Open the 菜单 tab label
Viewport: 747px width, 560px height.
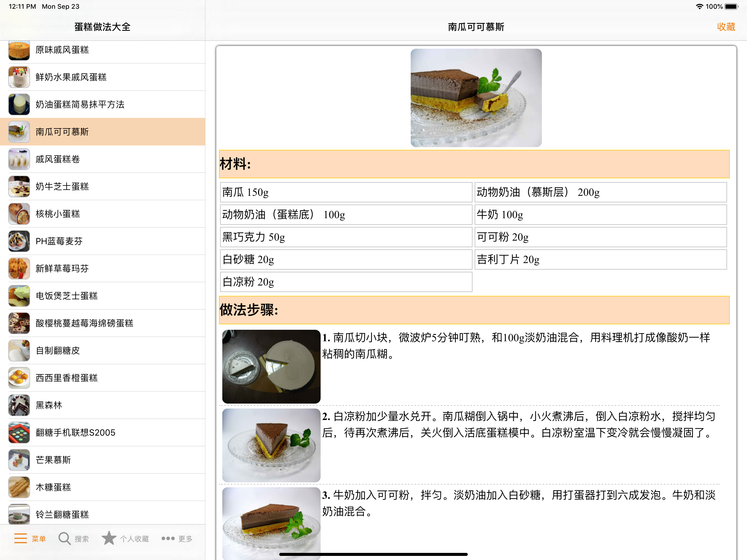[39, 539]
